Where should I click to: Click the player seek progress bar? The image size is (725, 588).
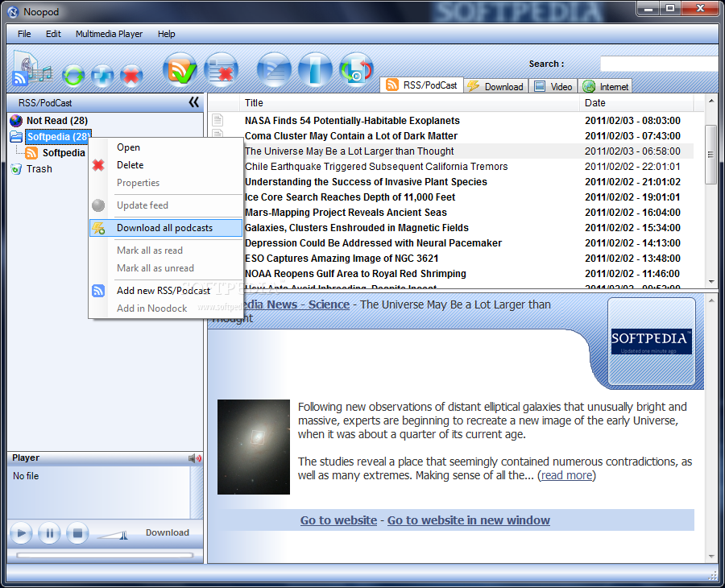click(x=105, y=555)
